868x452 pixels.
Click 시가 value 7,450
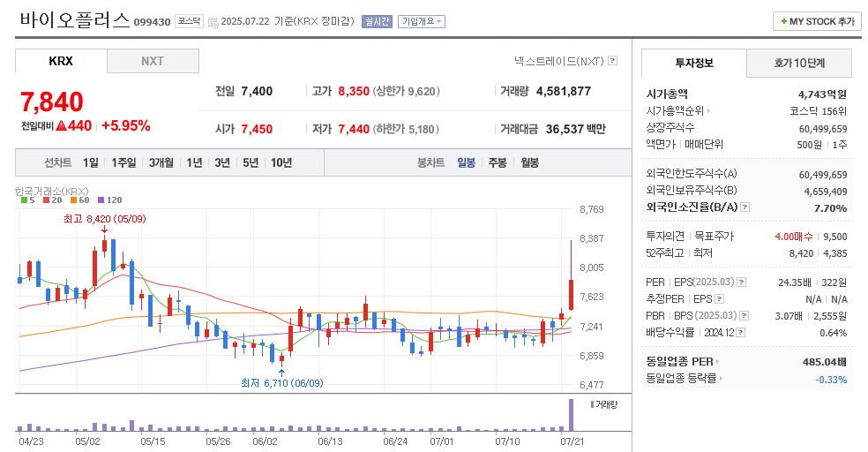[x=257, y=129]
